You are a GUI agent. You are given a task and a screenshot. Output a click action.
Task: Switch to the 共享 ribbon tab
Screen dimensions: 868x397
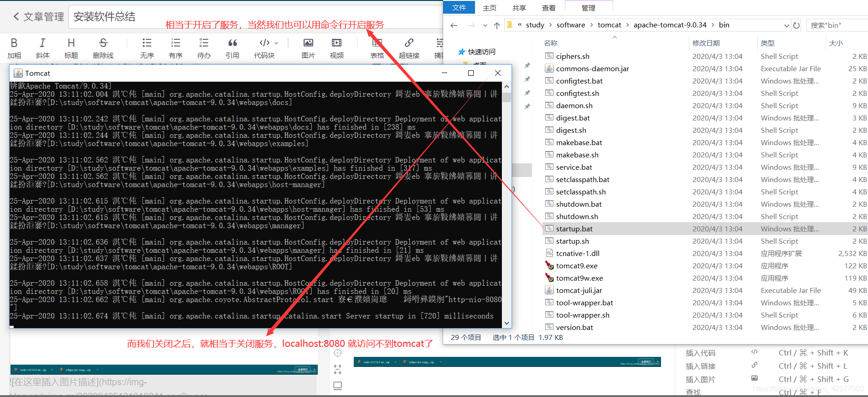tap(519, 8)
